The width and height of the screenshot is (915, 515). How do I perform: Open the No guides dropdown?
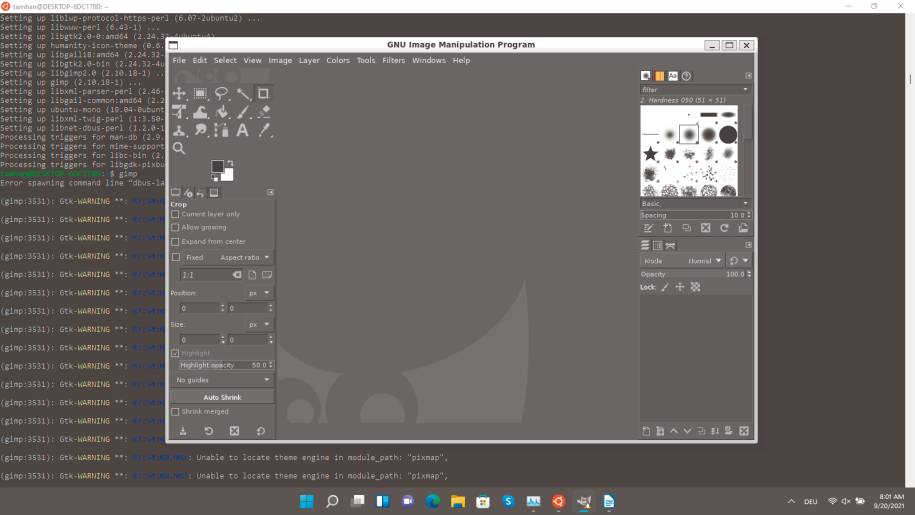[223, 380]
